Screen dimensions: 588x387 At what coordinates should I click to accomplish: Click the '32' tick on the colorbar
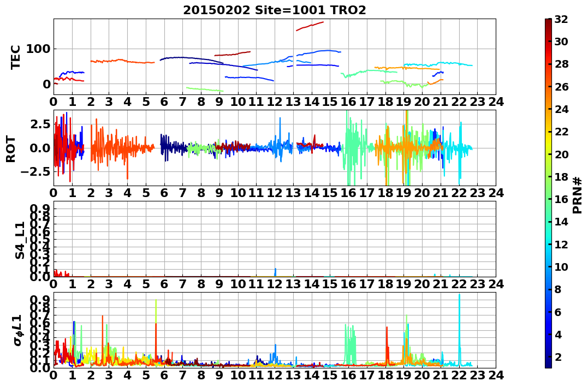[561, 19]
